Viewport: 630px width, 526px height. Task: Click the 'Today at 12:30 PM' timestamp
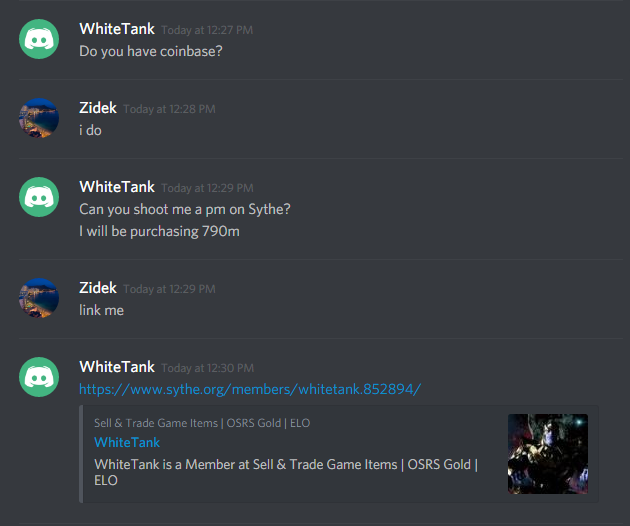point(207,368)
